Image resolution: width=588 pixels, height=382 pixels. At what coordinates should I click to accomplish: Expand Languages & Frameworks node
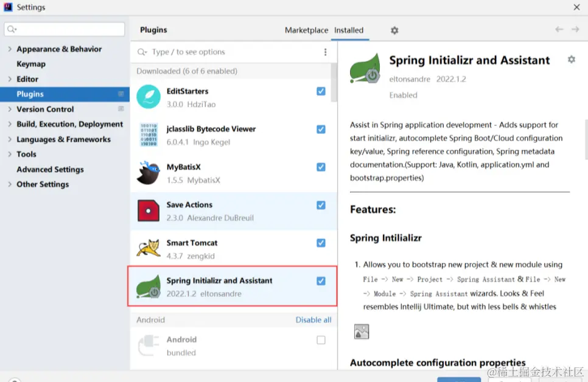coord(10,139)
